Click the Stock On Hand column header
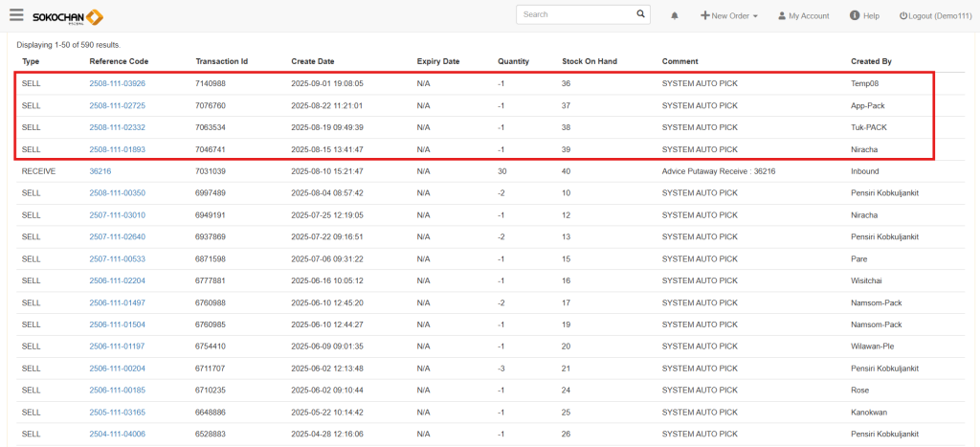This screenshot has width=980, height=447. point(589,61)
